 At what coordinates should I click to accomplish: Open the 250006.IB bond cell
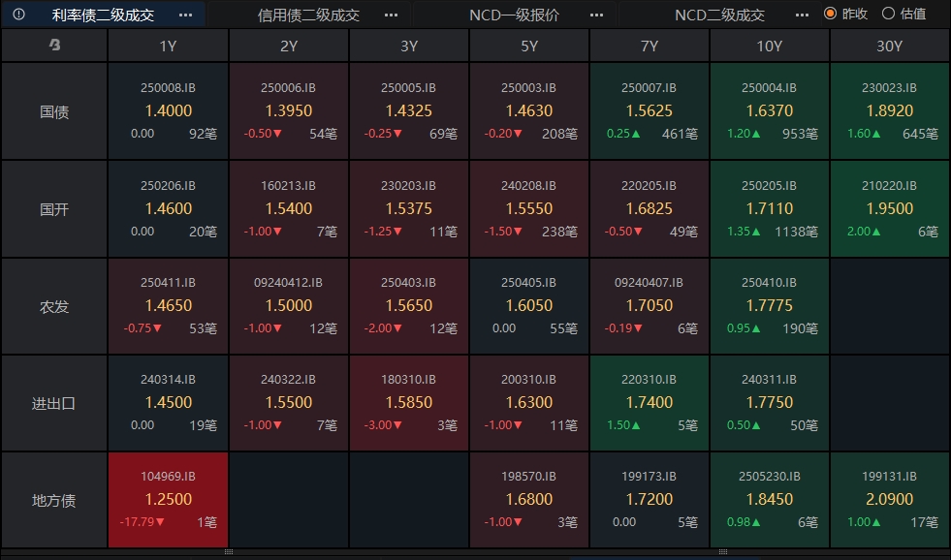tap(289, 111)
